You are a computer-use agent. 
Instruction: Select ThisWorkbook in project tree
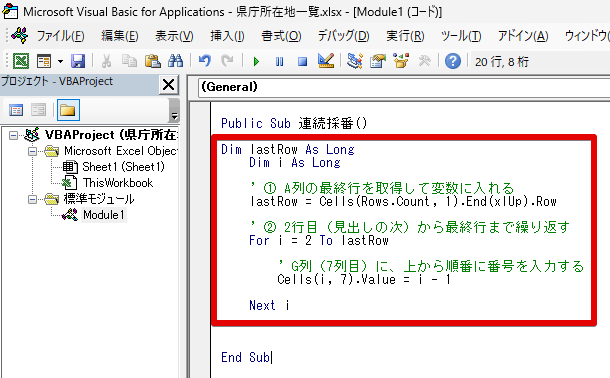pyautogui.click(x=118, y=183)
